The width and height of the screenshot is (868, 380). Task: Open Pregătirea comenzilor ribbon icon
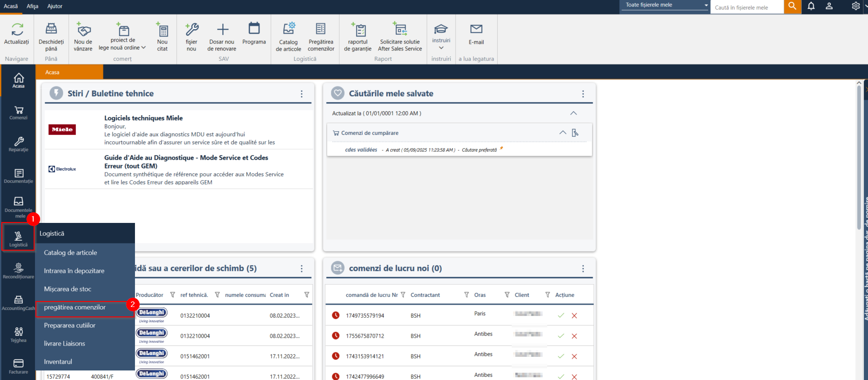click(321, 29)
